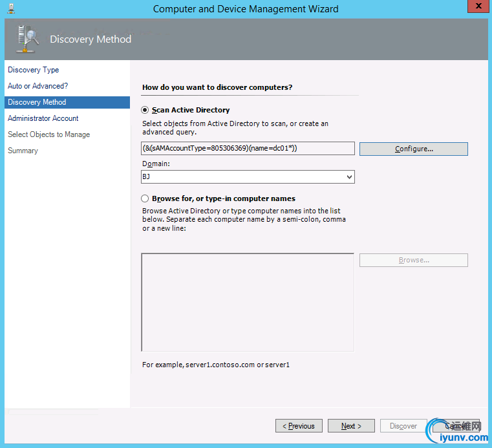Viewport: 492px width, 448px height.
Task: Open the Select Objects to Manage step
Action: pyautogui.click(x=48, y=134)
